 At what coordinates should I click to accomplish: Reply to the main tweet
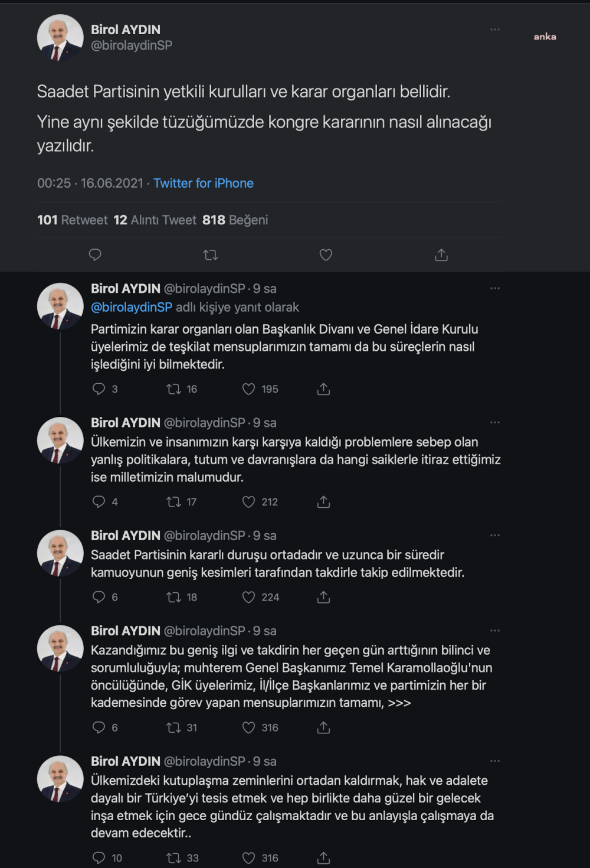tap(95, 255)
